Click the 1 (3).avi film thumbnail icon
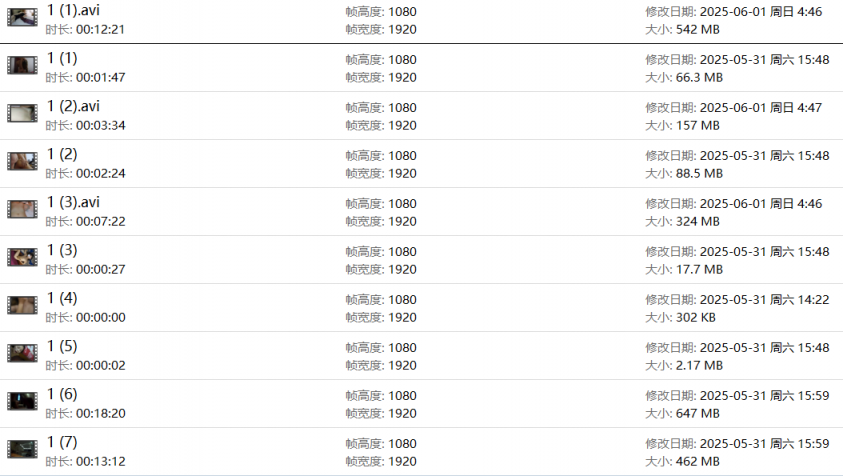 coord(22,209)
